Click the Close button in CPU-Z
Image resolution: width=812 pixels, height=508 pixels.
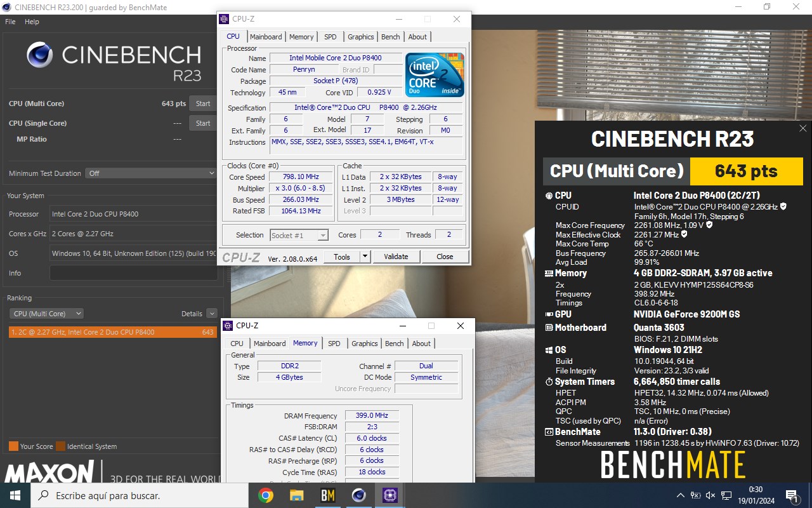tap(445, 257)
